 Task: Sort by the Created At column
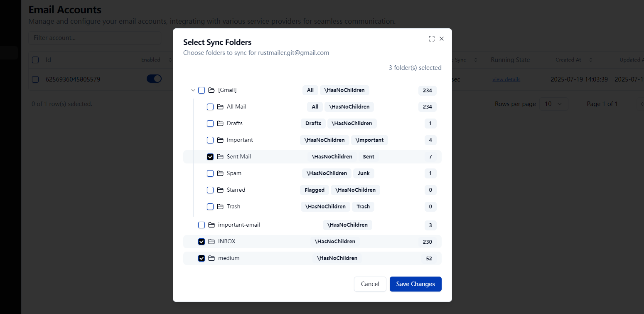574,60
